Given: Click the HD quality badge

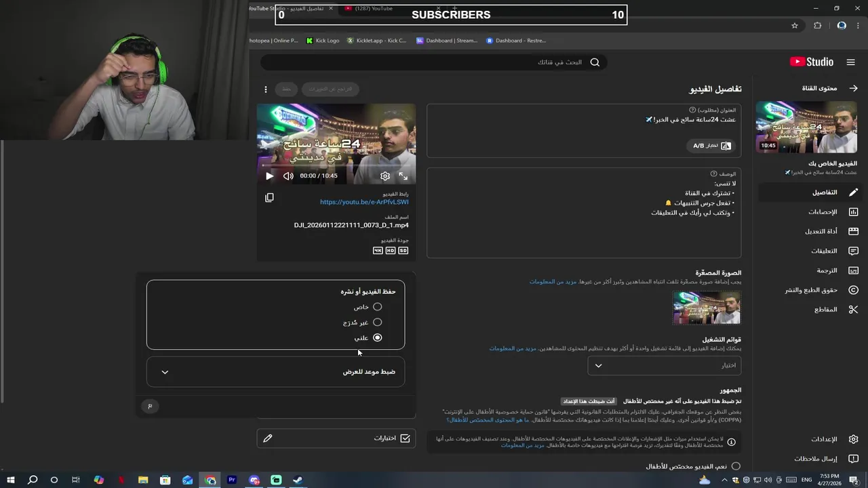Looking at the screenshot, I should pyautogui.click(x=391, y=251).
